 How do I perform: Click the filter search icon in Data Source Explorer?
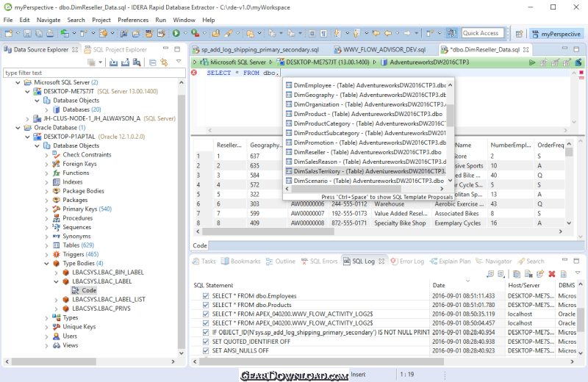pyautogui.click(x=137, y=62)
